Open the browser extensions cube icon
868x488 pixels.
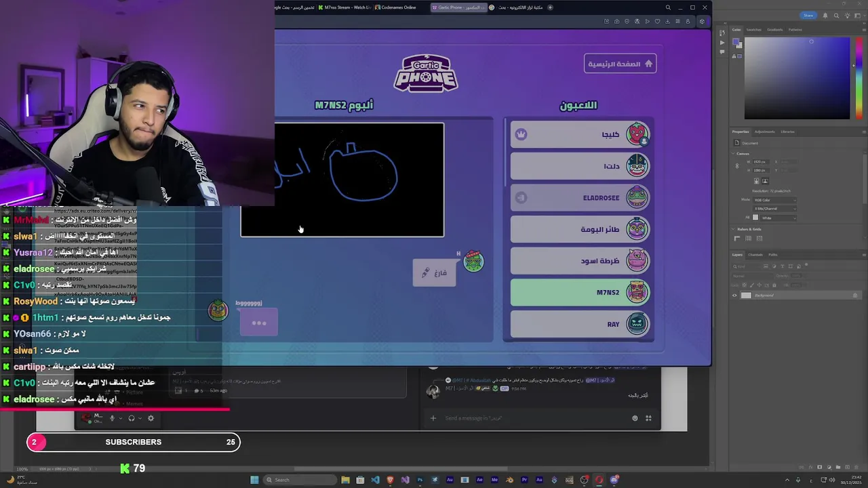[x=702, y=22]
